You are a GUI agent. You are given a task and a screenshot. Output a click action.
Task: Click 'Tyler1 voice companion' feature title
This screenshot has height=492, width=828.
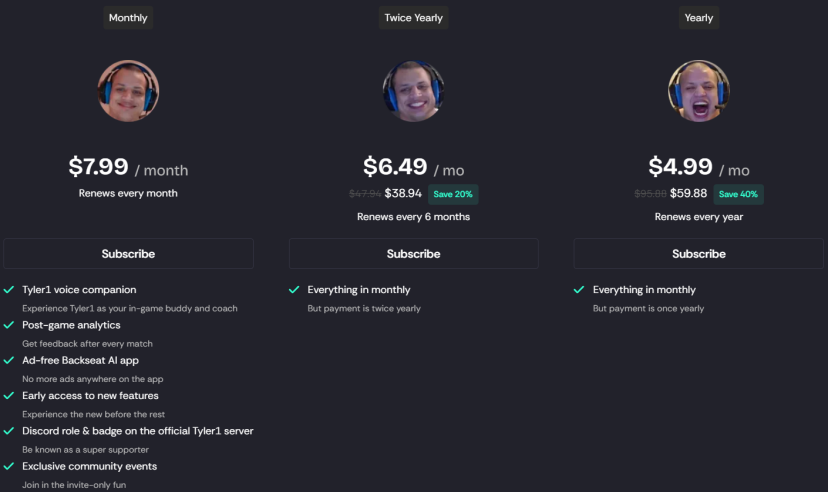tap(79, 290)
